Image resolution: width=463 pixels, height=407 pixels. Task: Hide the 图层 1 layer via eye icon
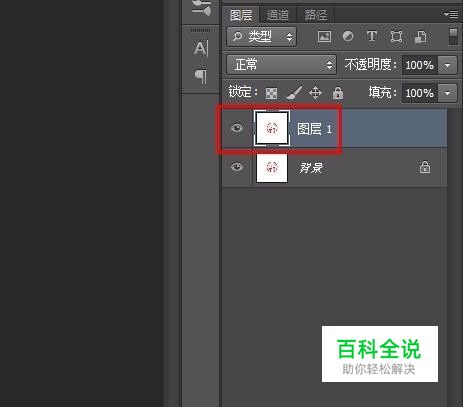tap(237, 128)
